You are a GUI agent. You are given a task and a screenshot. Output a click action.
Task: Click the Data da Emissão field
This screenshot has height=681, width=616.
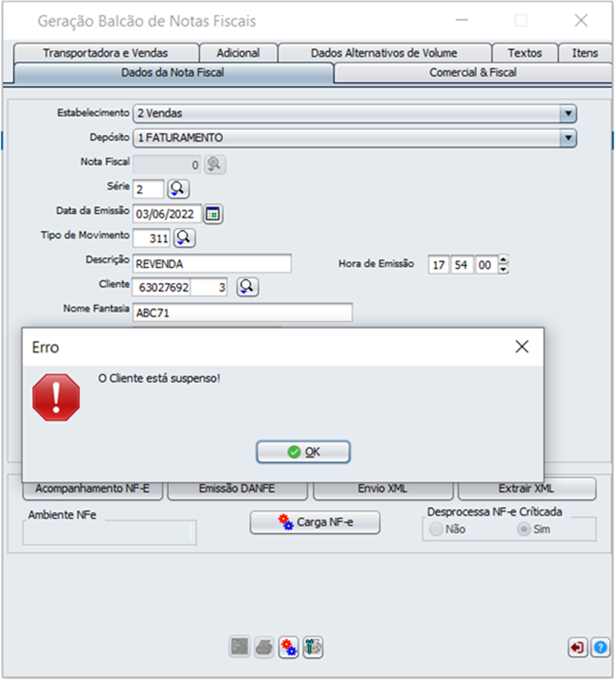click(167, 214)
